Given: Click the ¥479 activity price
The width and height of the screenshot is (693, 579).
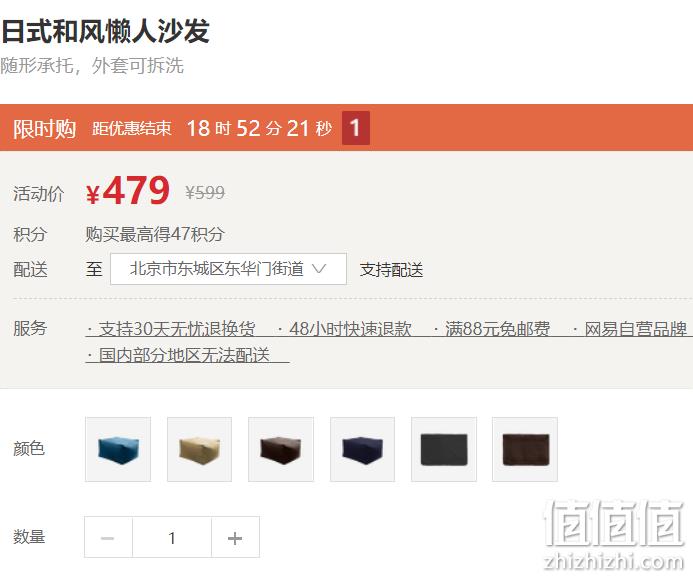Looking at the screenshot, I should point(128,191).
